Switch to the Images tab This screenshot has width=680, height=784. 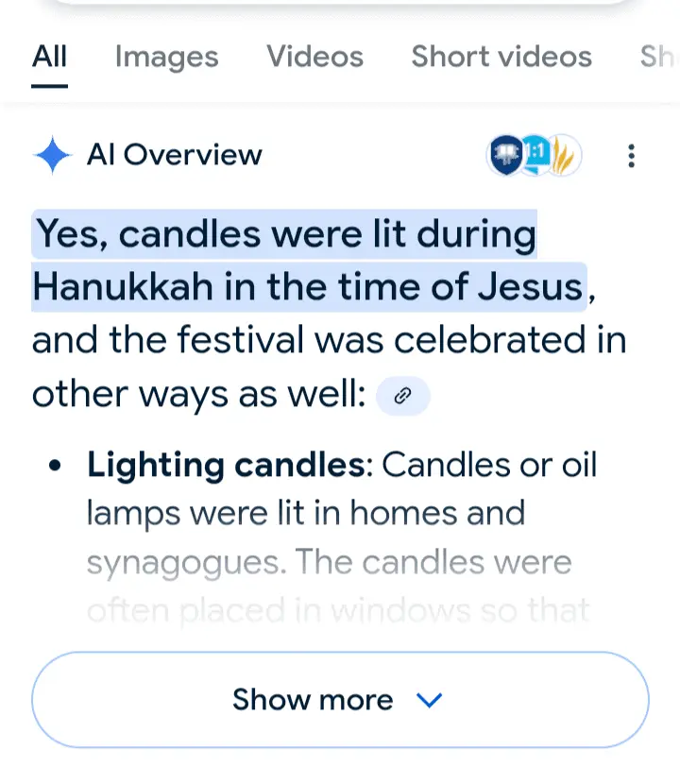[166, 57]
